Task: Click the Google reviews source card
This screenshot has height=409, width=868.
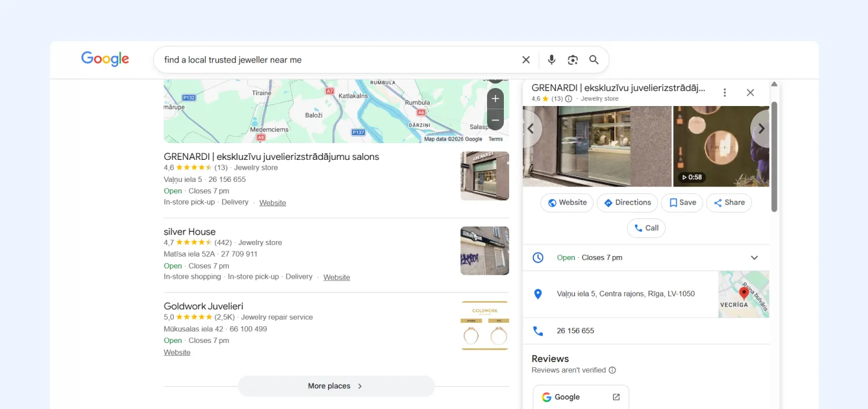Action: tap(580, 397)
